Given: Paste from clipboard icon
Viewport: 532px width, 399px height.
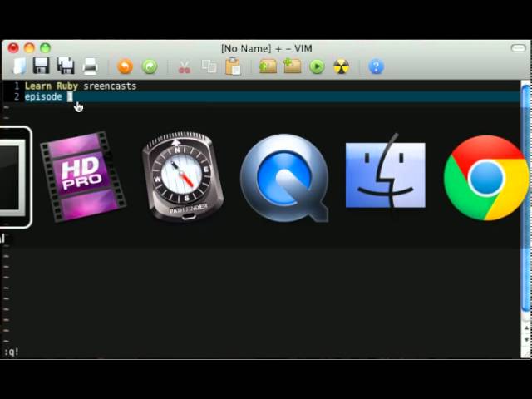Looking at the screenshot, I should pos(233,66).
